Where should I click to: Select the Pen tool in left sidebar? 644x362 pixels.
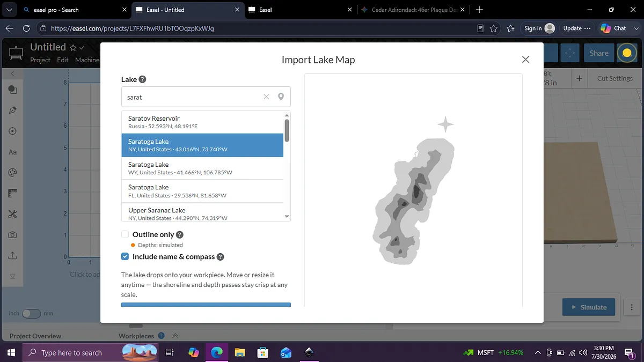(12, 110)
